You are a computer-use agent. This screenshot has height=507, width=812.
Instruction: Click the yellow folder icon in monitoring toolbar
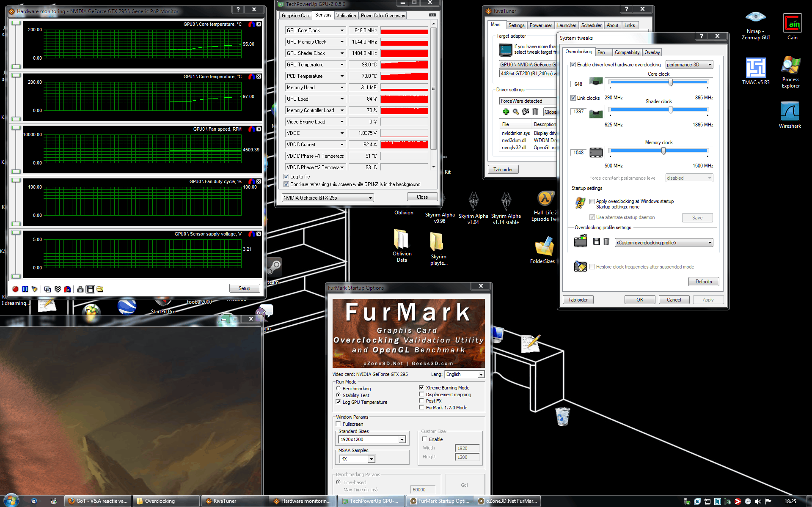(x=100, y=289)
